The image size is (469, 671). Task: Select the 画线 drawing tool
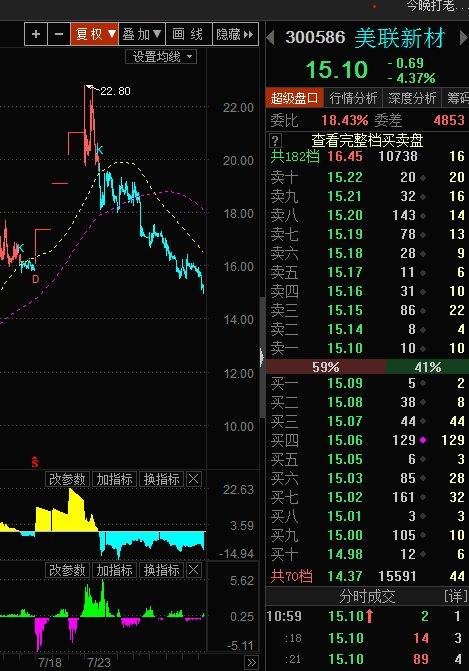coord(188,34)
